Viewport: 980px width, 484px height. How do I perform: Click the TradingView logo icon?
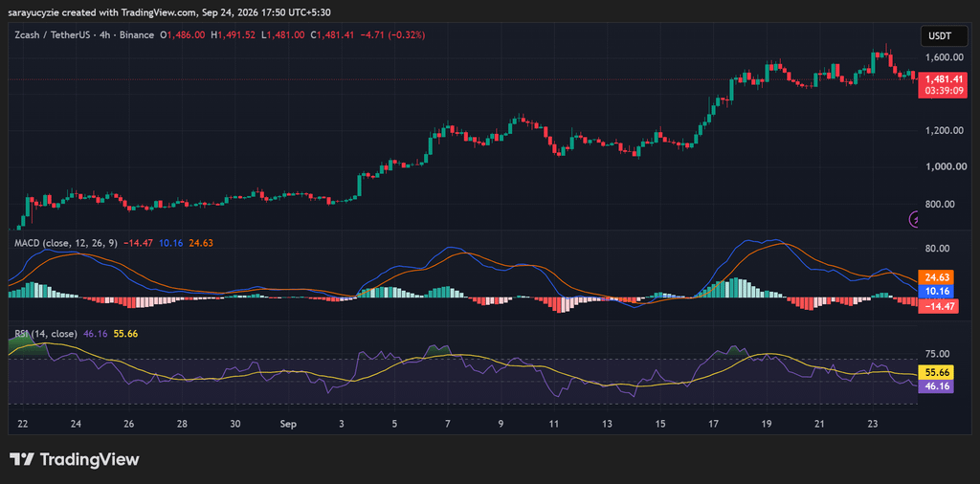pos(21,460)
